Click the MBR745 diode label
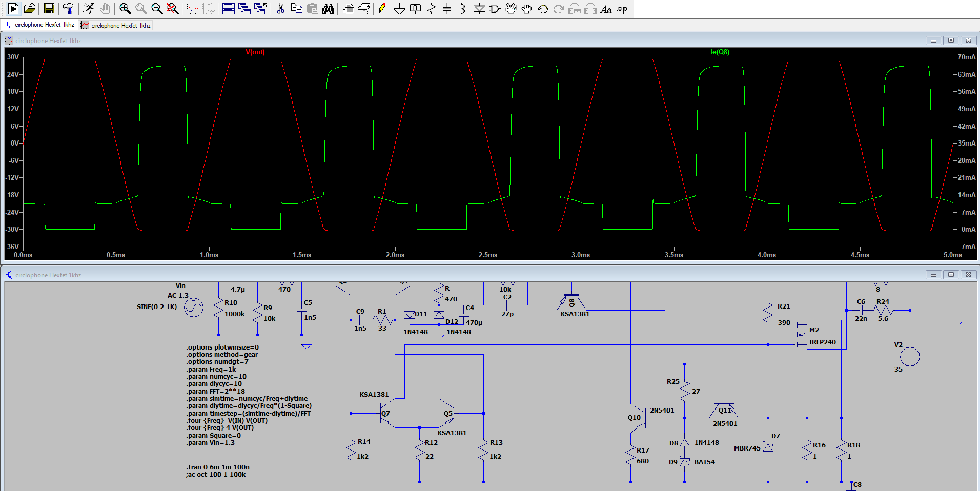 (x=747, y=448)
